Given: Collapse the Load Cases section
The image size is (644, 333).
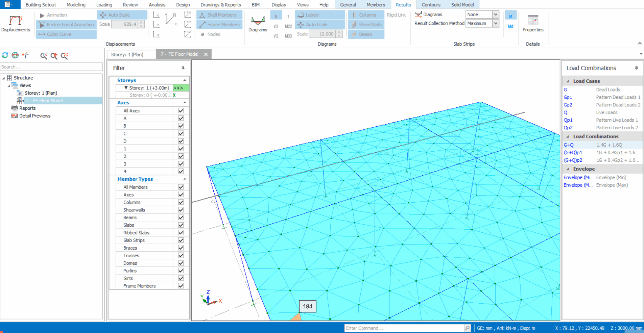Looking at the screenshot, I should [x=568, y=81].
